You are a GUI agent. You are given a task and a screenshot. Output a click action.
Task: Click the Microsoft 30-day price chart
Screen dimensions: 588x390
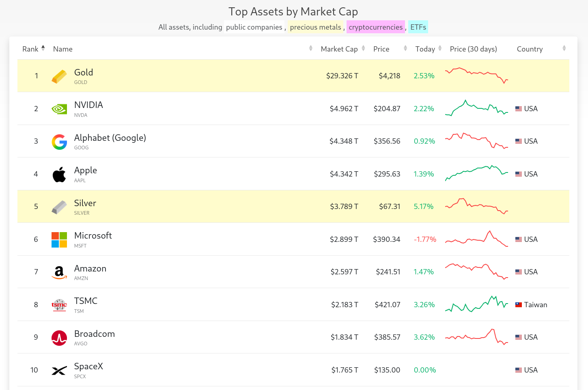(476, 239)
